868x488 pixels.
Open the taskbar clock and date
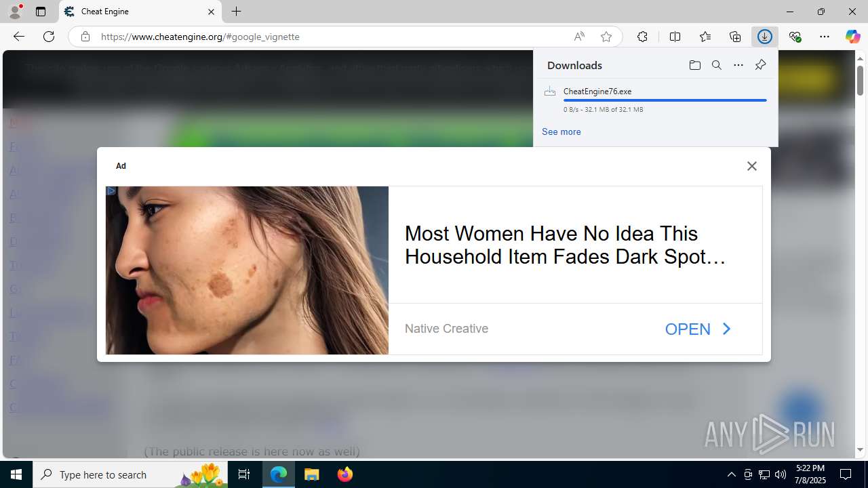coord(810,474)
